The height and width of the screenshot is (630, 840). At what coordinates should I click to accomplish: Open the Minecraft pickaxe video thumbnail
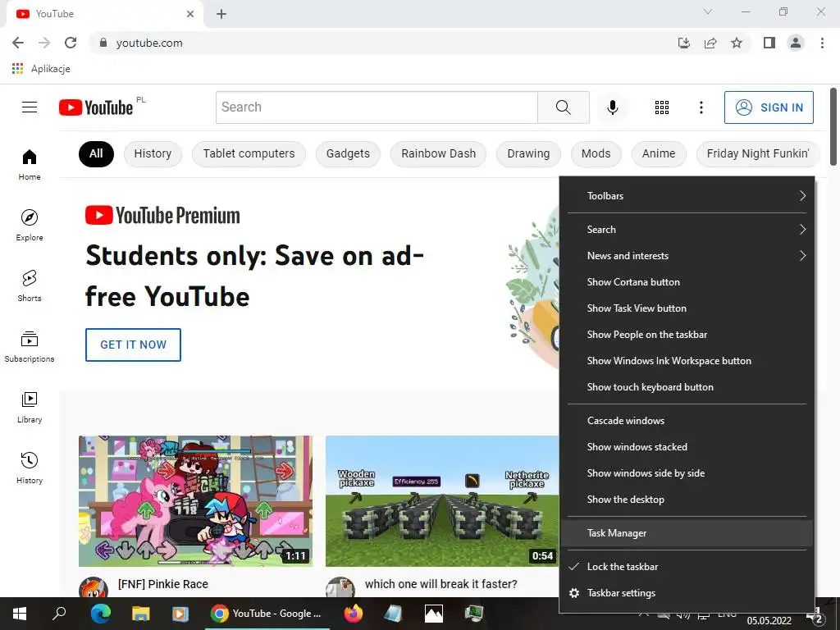442,501
